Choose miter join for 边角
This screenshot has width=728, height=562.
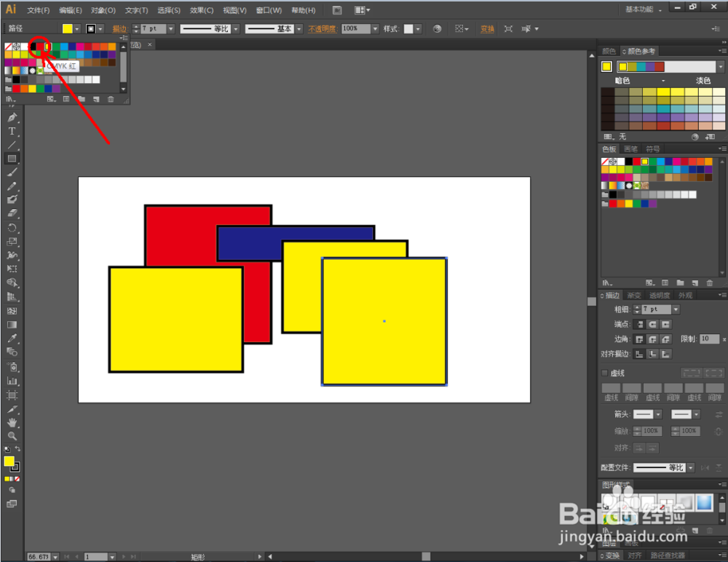[640, 339]
